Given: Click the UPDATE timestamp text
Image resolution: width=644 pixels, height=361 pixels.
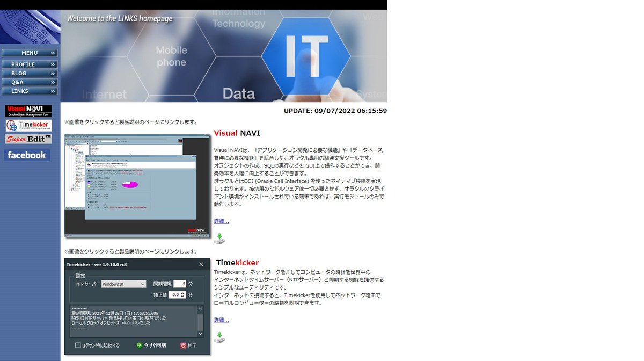Looking at the screenshot, I should [x=335, y=111].
